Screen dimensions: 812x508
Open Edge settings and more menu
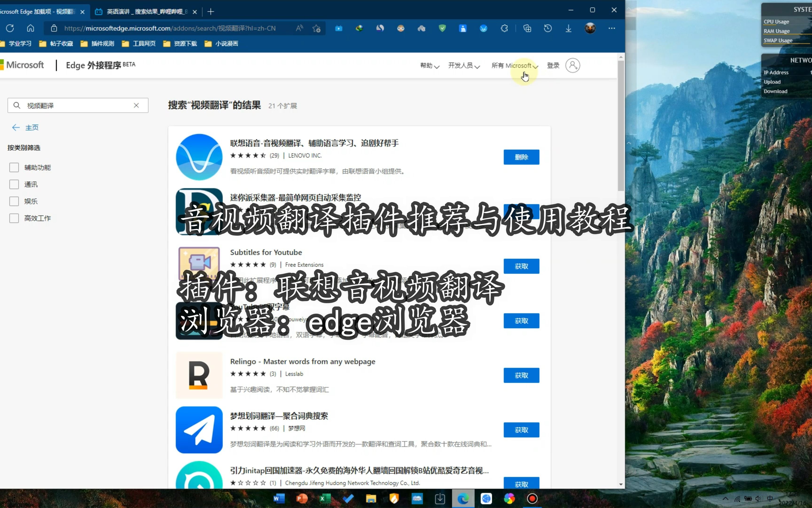[x=612, y=28]
